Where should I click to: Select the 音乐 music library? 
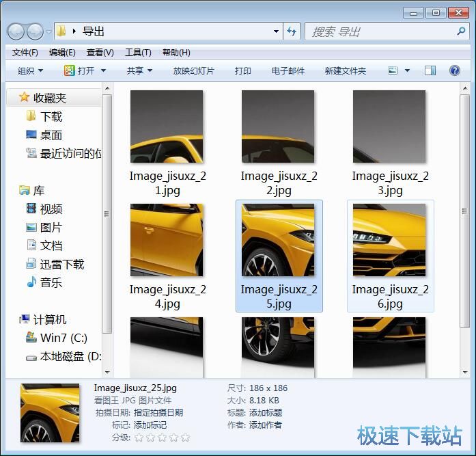pyautogui.click(x=51, y=282)
